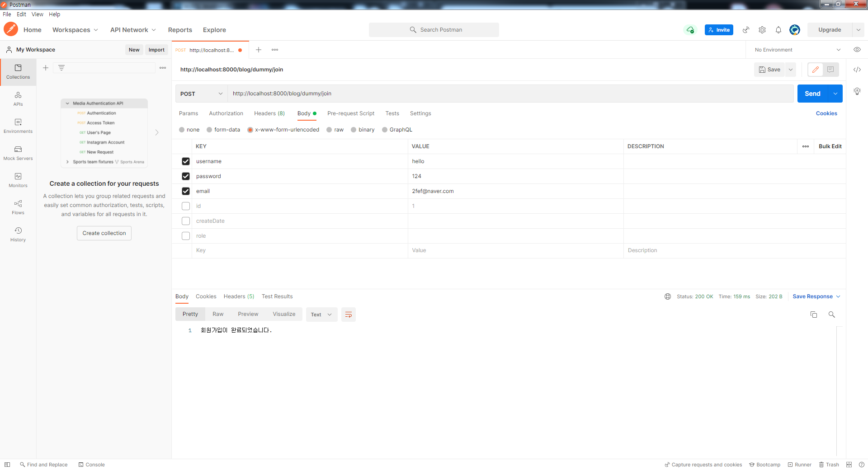Open the File menu

point(7,14)
